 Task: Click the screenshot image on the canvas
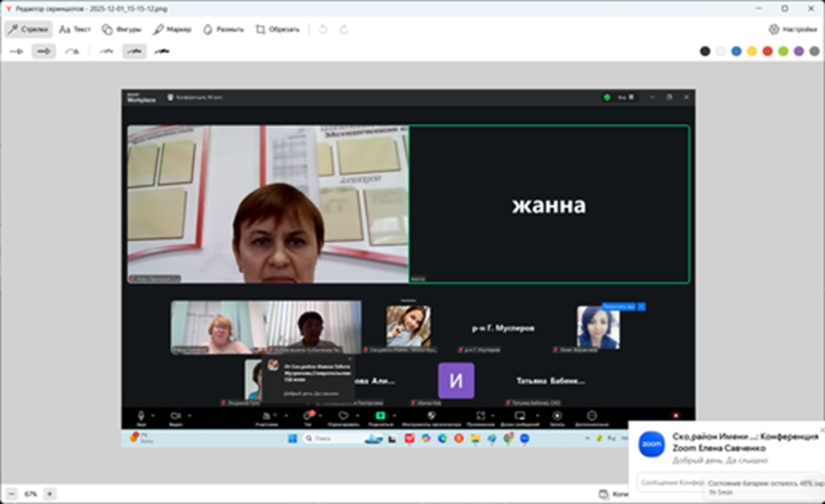click(408, 269)
